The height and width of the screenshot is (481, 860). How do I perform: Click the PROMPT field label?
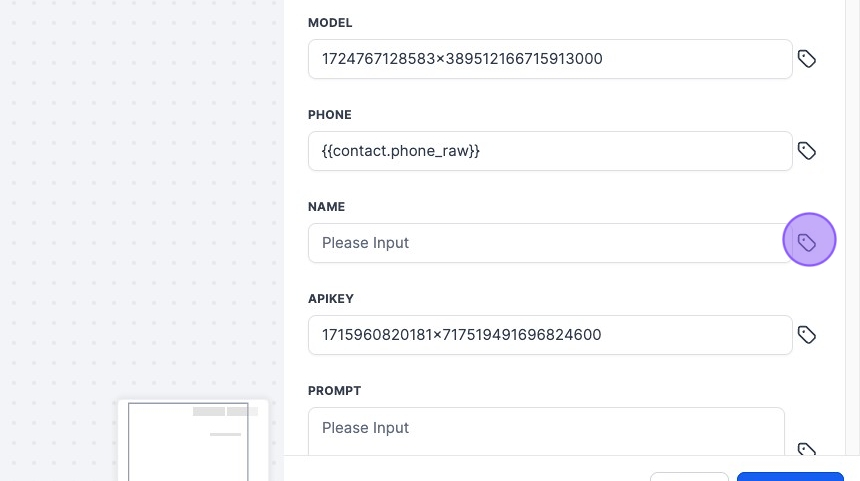(334, 391)
